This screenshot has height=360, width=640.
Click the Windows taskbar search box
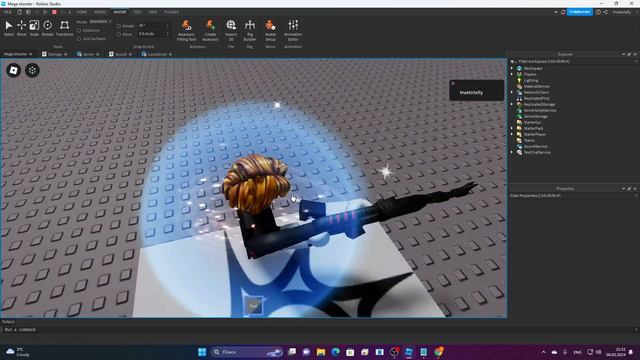tap(247, 352)
